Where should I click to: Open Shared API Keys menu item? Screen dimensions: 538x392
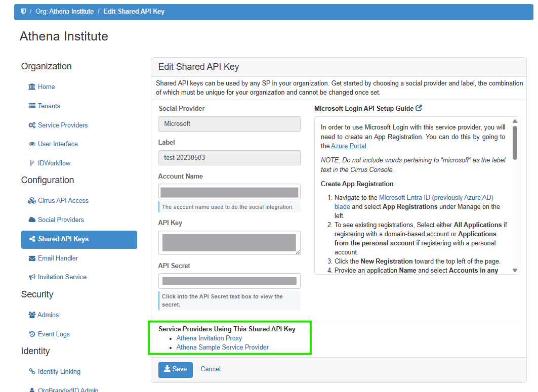[63, 239]
